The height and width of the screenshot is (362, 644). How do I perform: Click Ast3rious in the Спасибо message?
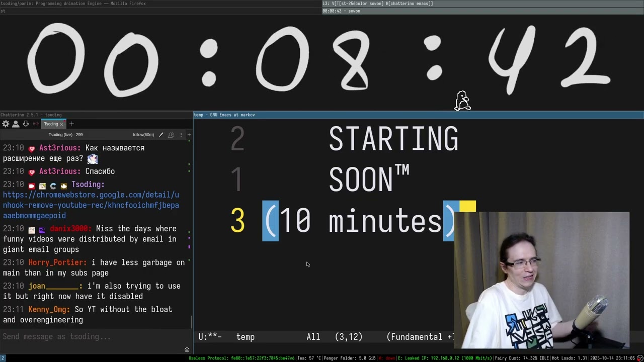pos(60,171)
